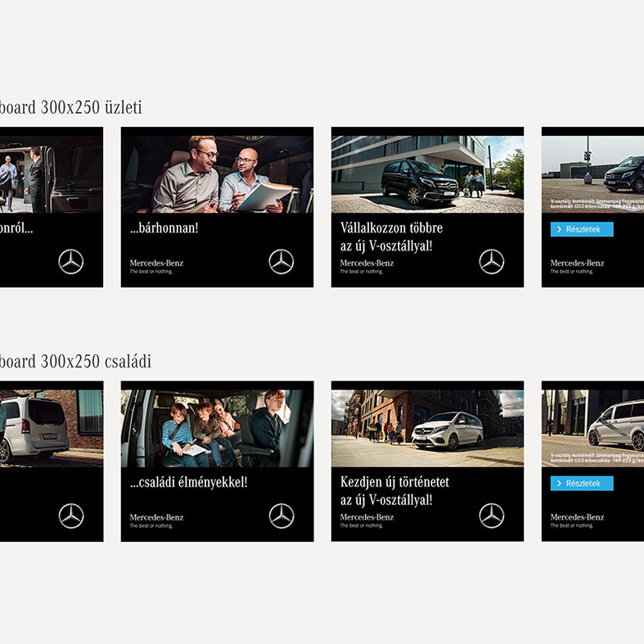The image size is (644, 644).
Task: Click the Mercedes star on the cut-off '...onról...' banner
Action: [x=71, y=262]
